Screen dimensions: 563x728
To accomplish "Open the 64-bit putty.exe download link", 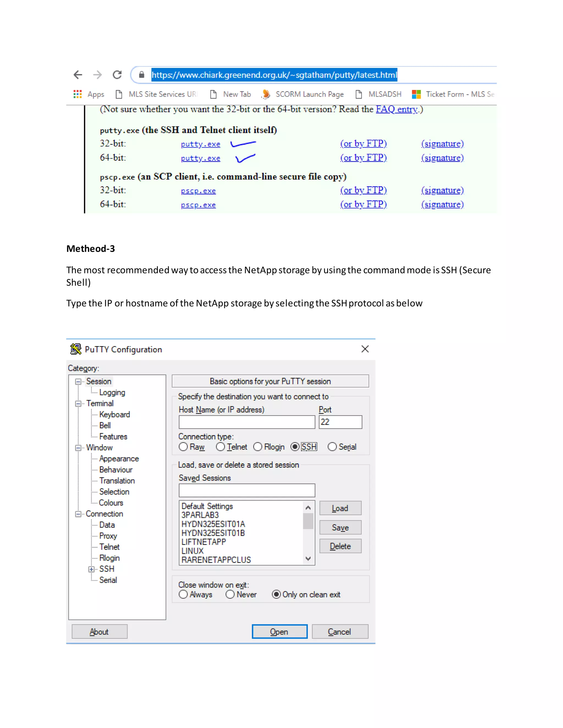I will [200, 158].
